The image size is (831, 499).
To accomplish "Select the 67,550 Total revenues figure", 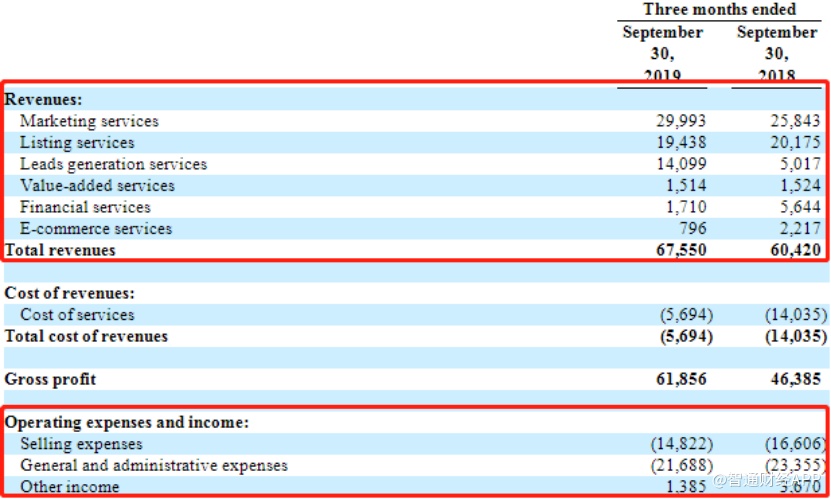I will click(681, 250).
